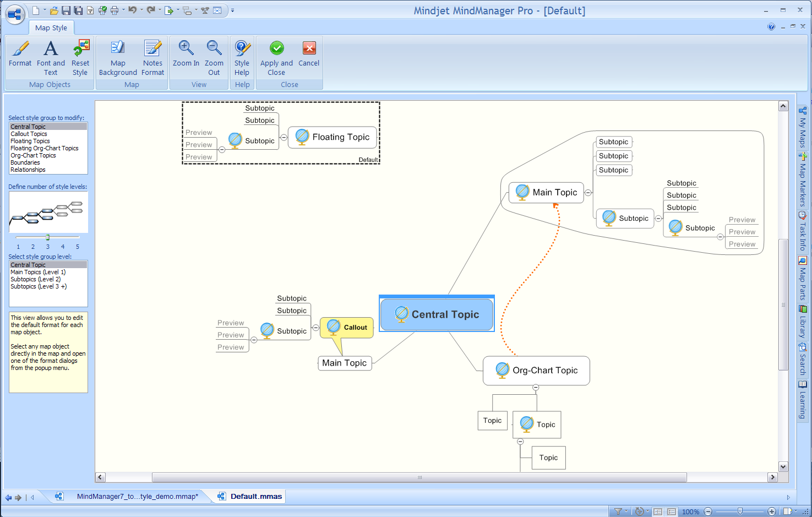Collapse the Org-Chart Topic branch
812x517 pixels.
click(x=536, y=388)
